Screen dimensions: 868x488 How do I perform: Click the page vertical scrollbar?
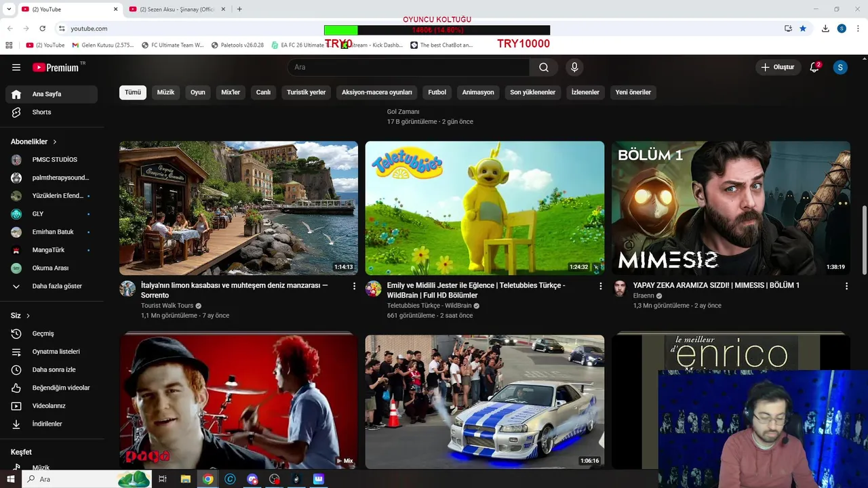tap(864, 240)
